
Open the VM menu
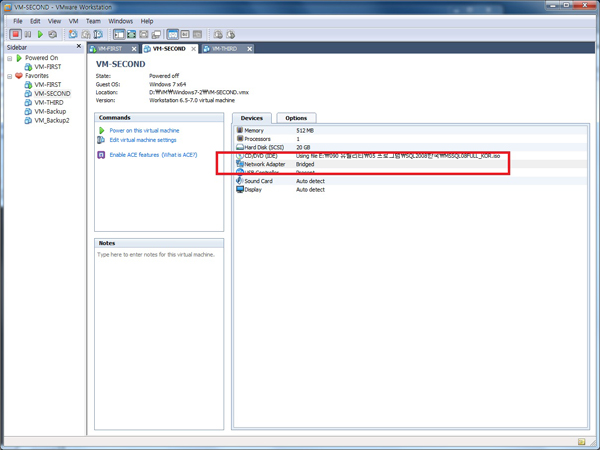pyautogui.click(x=73, y=21)
